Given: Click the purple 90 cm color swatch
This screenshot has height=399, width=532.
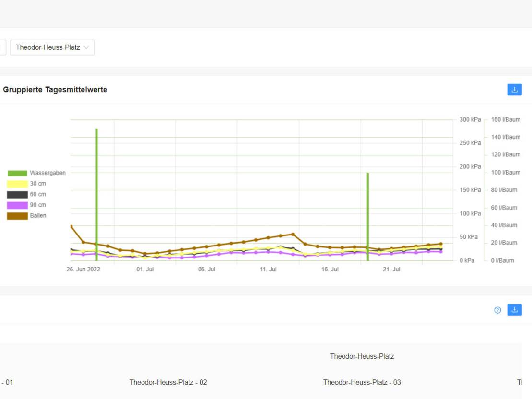Looking at the screenshot, I should (17, 205).
